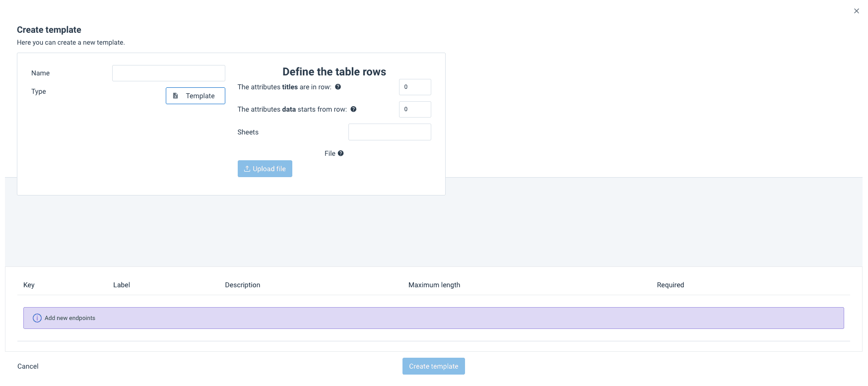Focus the attributes titles row number field
Screen dimensions: 868x386
(414, 87)
